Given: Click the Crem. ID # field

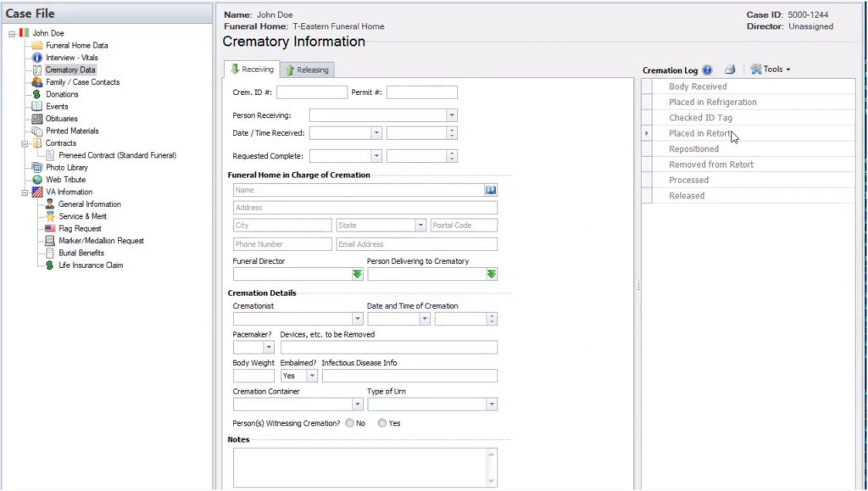Looking at the screenshot, I should [312, 92].
